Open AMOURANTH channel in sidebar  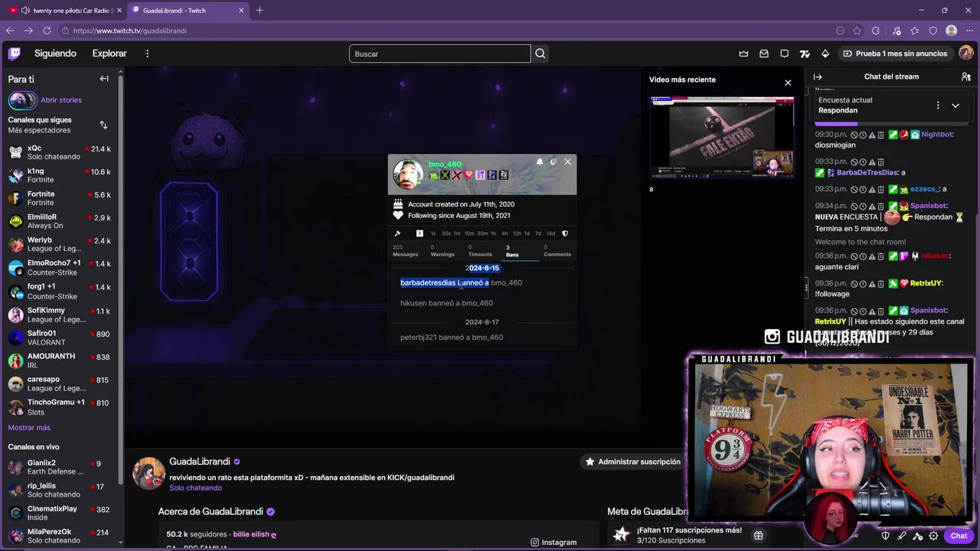(60, 360)
